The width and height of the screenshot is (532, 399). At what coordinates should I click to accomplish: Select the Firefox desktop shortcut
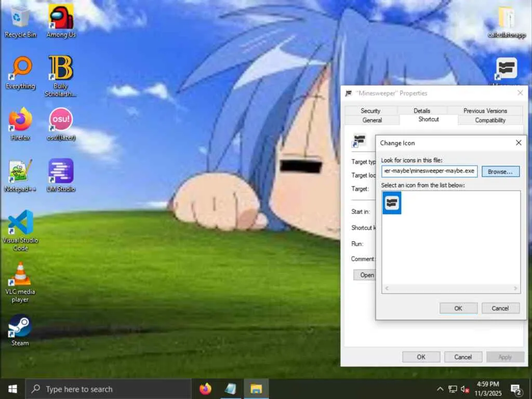pyautogui.click(x=20, y=124)
